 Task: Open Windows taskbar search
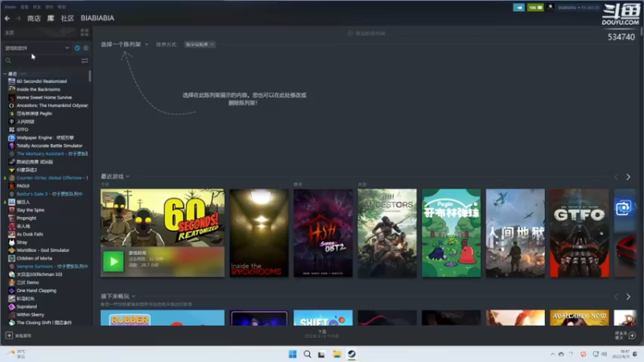click(x=308, y=354)
